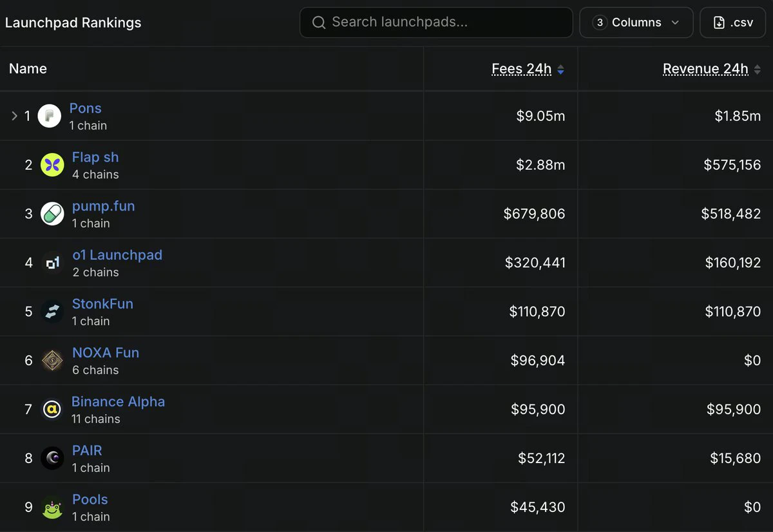
Task: Click the Pools frog logo icon
Action: [x=52, y=508]
